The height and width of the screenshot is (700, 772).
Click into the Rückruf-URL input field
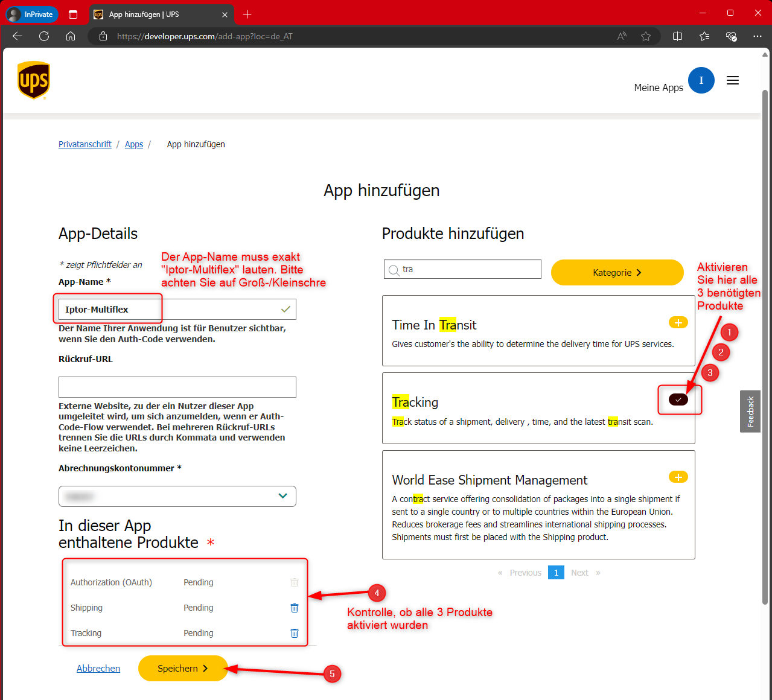[177, 387]
